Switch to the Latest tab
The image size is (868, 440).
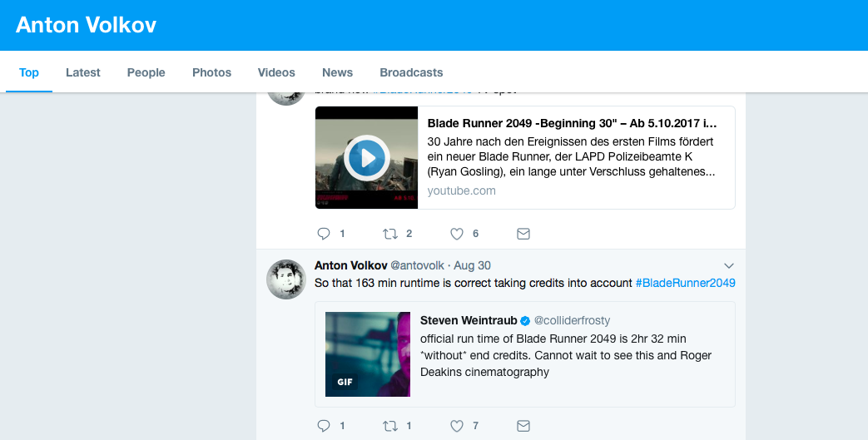click(83, 72)
